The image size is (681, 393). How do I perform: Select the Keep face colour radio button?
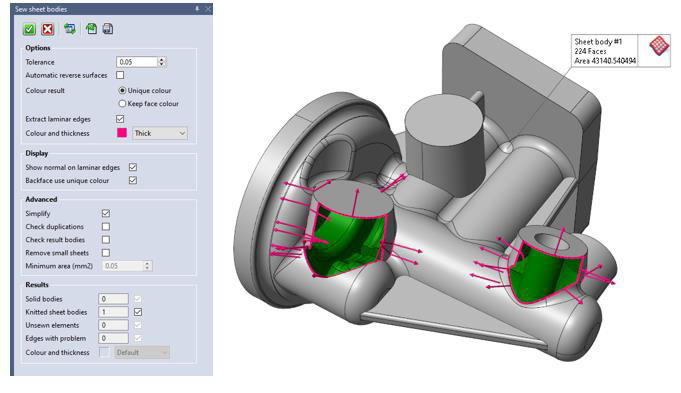[x=122, y=103]
